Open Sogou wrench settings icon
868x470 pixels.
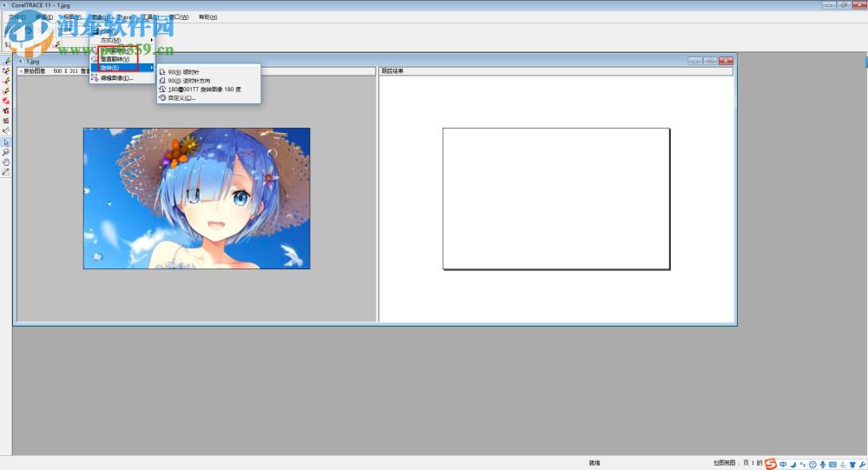[x=863, y=465]
